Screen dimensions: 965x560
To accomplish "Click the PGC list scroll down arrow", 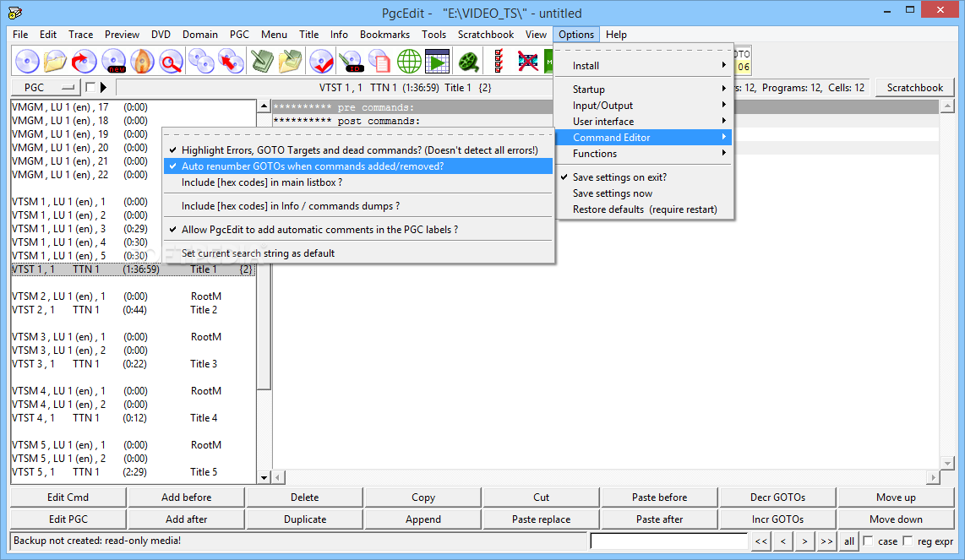I will click(264, 477).
